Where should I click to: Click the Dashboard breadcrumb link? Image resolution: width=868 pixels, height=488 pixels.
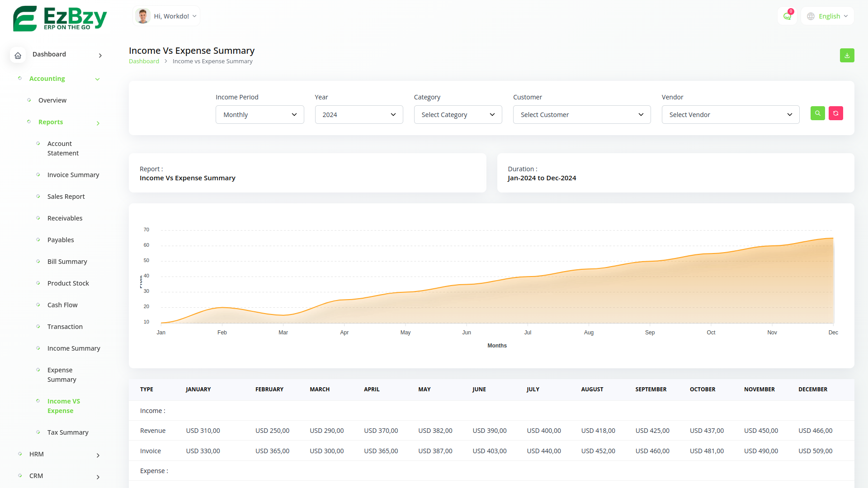pyautogui.click(x=144, y=61)
